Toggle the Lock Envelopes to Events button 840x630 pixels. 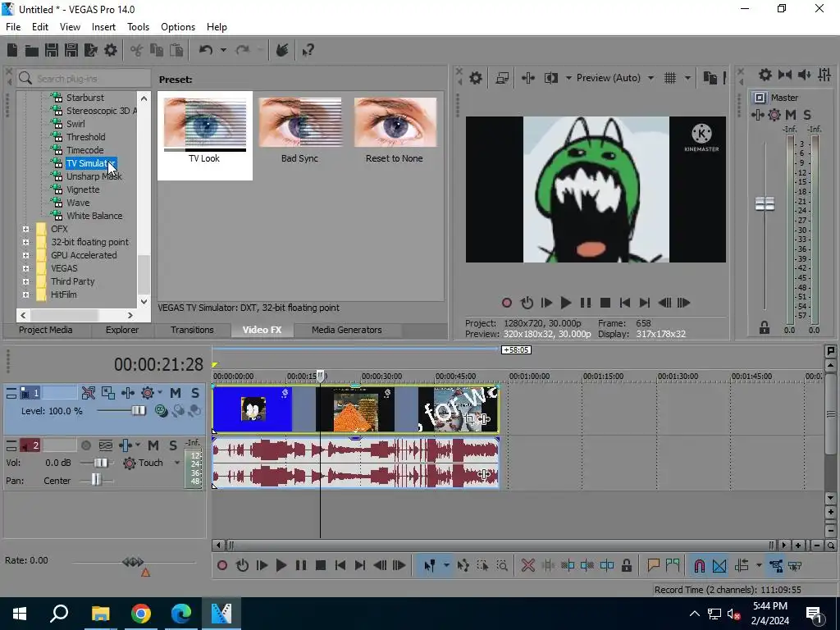776,566
